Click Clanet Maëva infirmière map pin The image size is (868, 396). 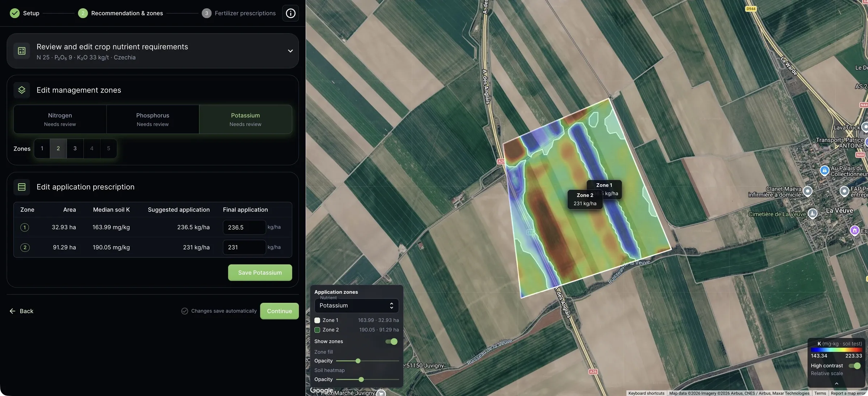(808, 191)
